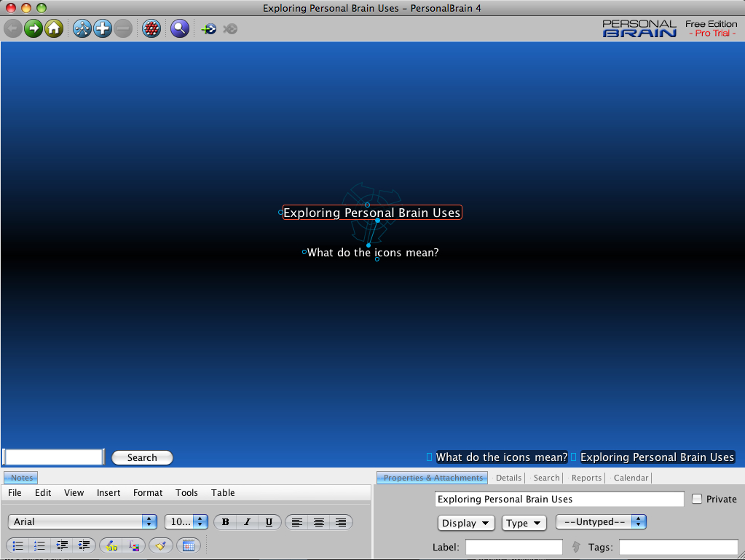Enable the Private checkbox

[x=697, y=499]
